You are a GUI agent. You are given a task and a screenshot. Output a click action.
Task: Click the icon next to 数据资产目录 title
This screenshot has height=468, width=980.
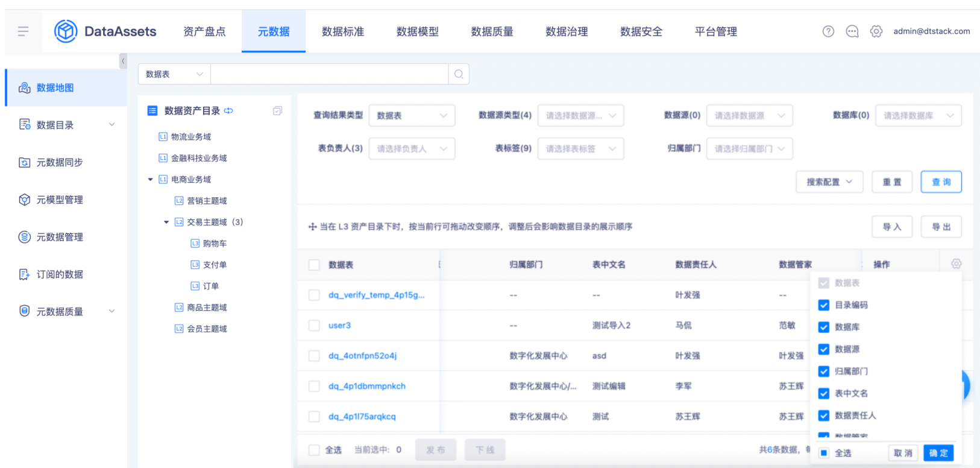[x=228, y=111]
